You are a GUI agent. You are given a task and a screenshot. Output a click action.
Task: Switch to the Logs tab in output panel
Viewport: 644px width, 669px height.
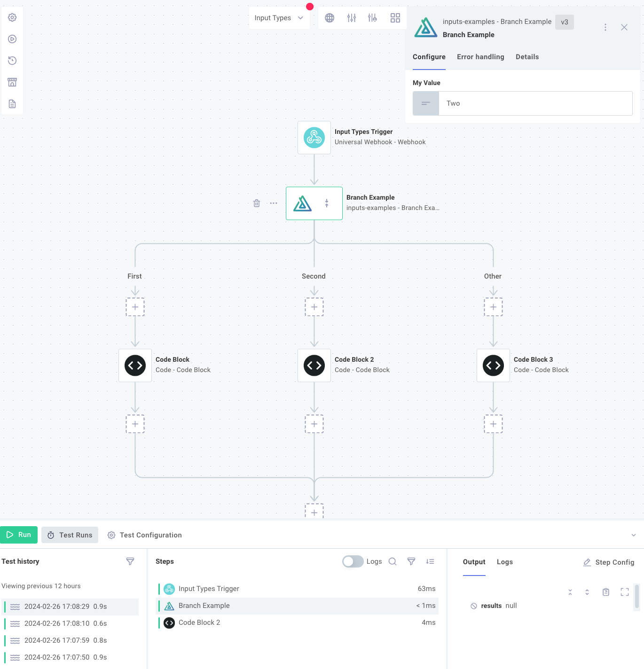coord(504,562)
